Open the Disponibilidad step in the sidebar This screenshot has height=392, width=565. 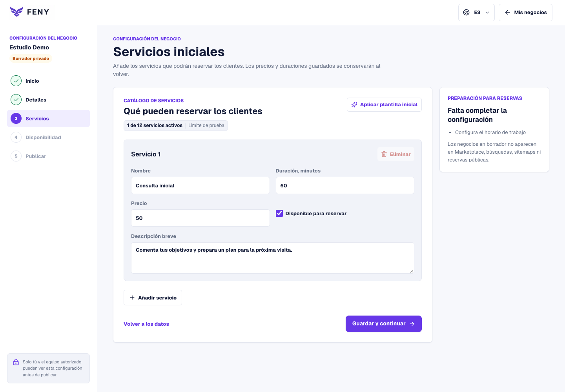coord(48,137)
